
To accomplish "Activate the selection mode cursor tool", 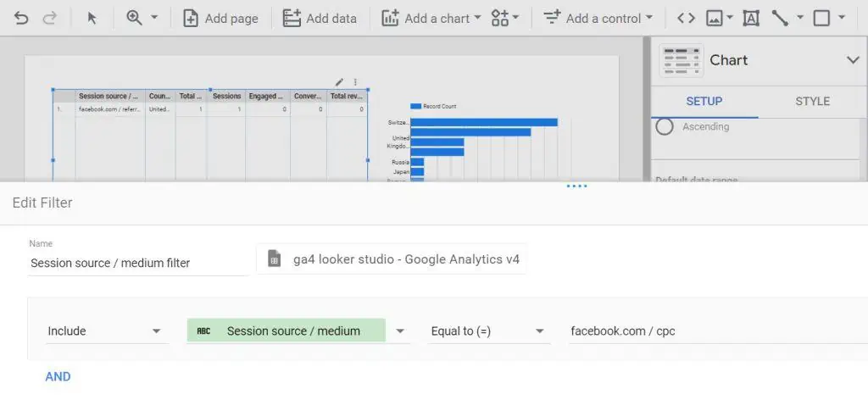I will [x=92, y=18].
